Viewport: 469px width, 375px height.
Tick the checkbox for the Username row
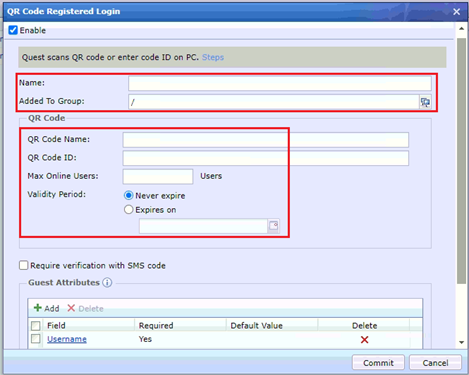36,339
